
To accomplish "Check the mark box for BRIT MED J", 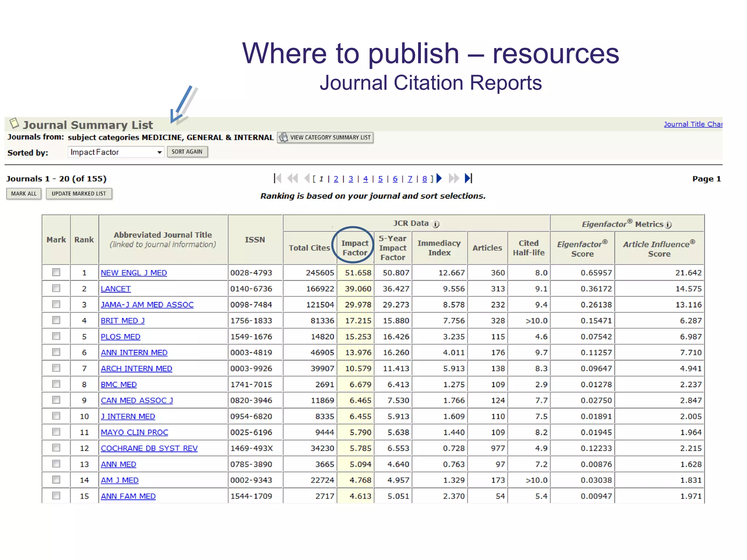I will click(x=56, y=320).
